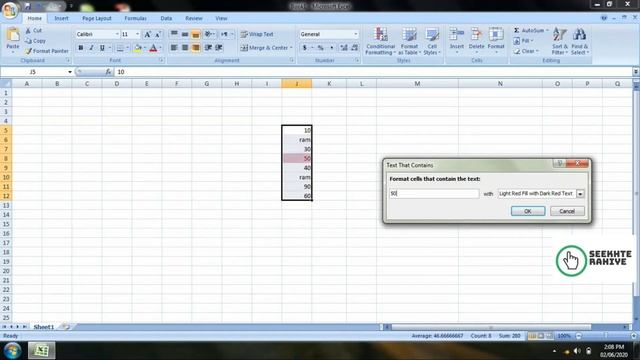Screen dimensions: 640x360
Task: Toggle Align Text Left
Action: pos(174,48)
